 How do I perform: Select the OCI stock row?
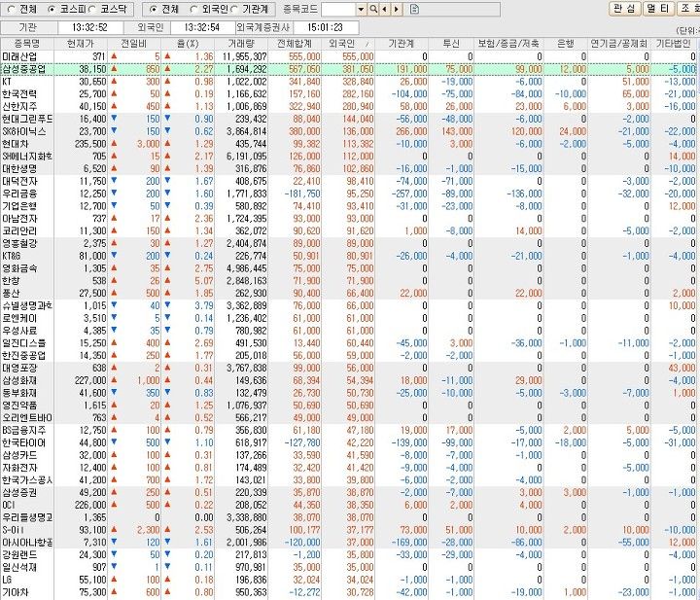pyautogui.click(x=348, y=505)
